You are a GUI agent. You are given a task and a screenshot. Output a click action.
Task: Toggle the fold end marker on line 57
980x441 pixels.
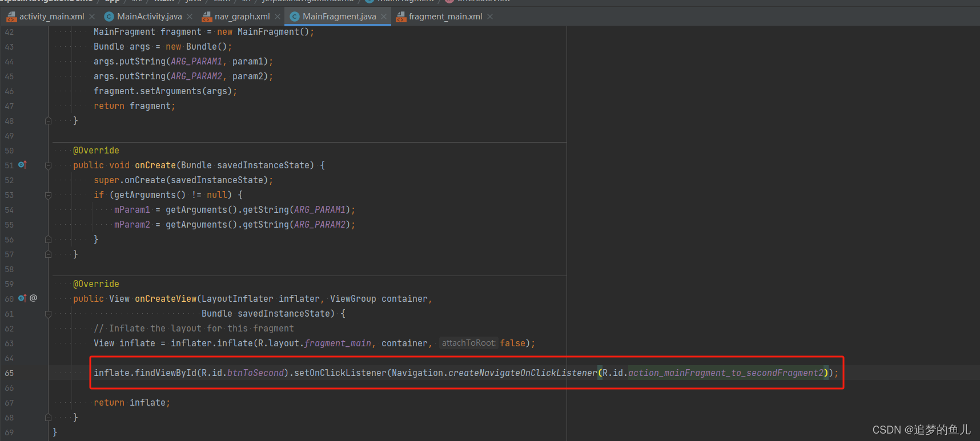click(x=48, y=254)
